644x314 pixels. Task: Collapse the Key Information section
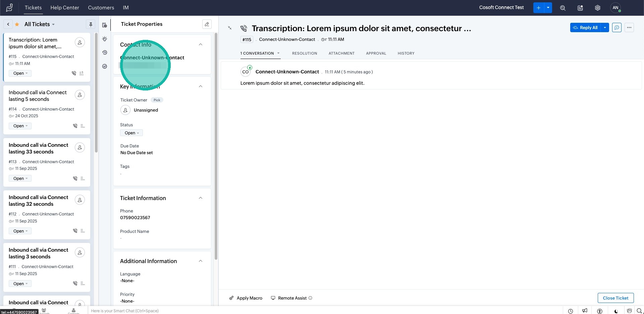[x=201, y=86]
